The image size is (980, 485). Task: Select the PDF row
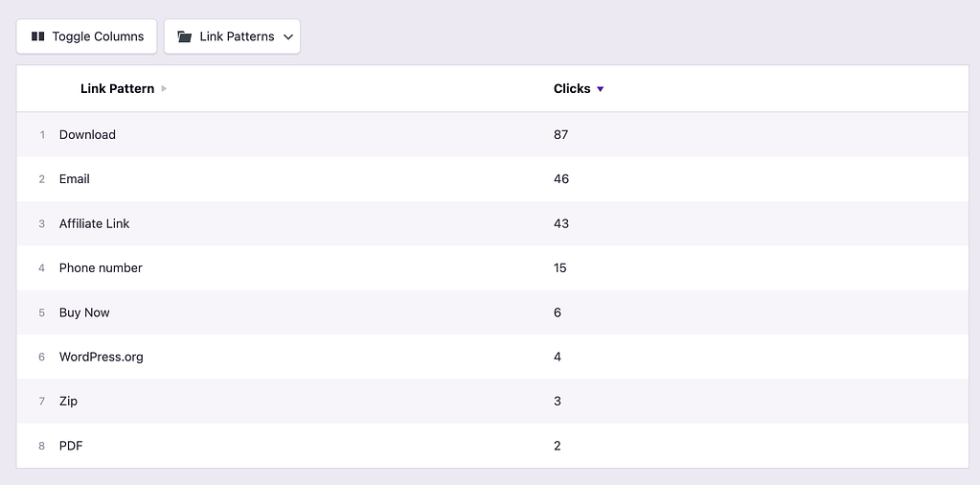71,446
